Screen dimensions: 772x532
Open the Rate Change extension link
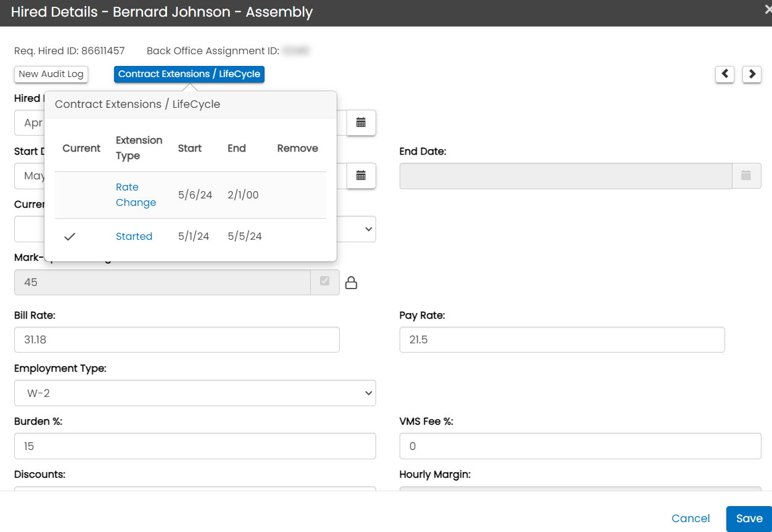(x=136, y=195)
